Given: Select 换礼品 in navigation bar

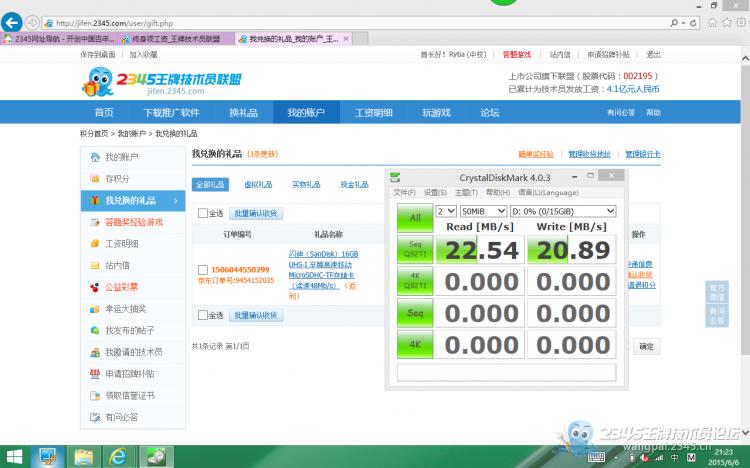Looking at the screenshot, I should (x=243, y=112).
